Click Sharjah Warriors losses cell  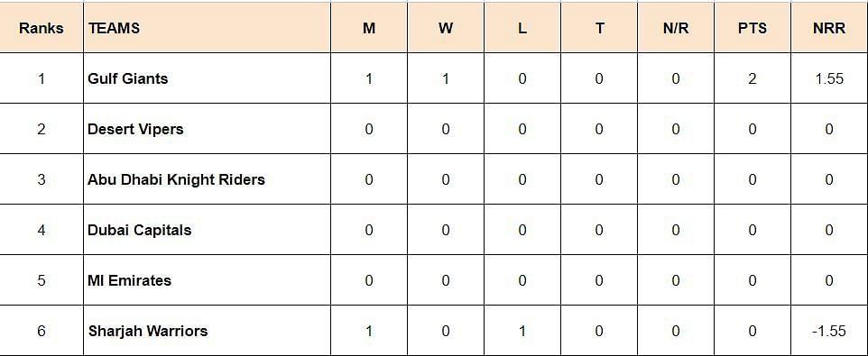522,331
